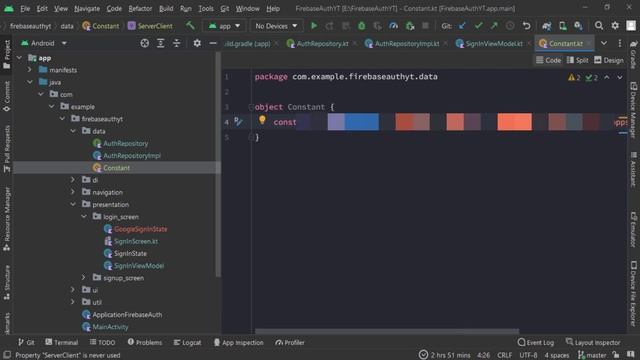Viewport: 640px width, 360px height.
Task: Open the Refactor menu
Action: [140, 8]
